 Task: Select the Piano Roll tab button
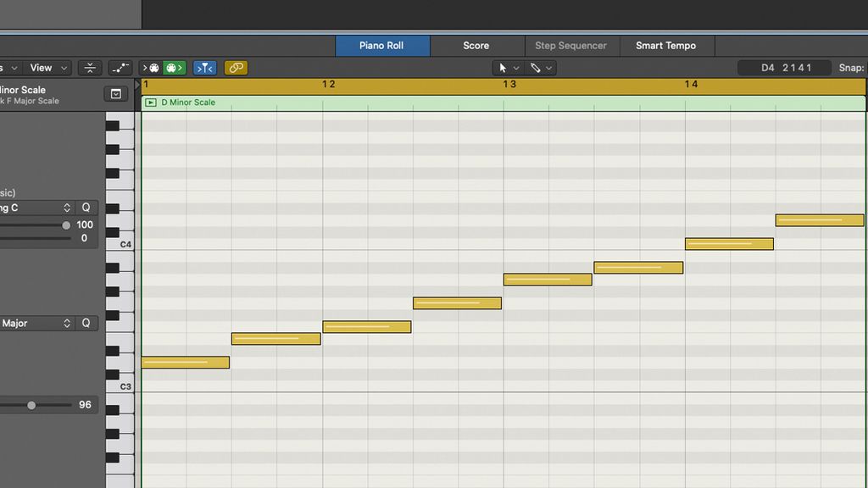tap(382, 46)
